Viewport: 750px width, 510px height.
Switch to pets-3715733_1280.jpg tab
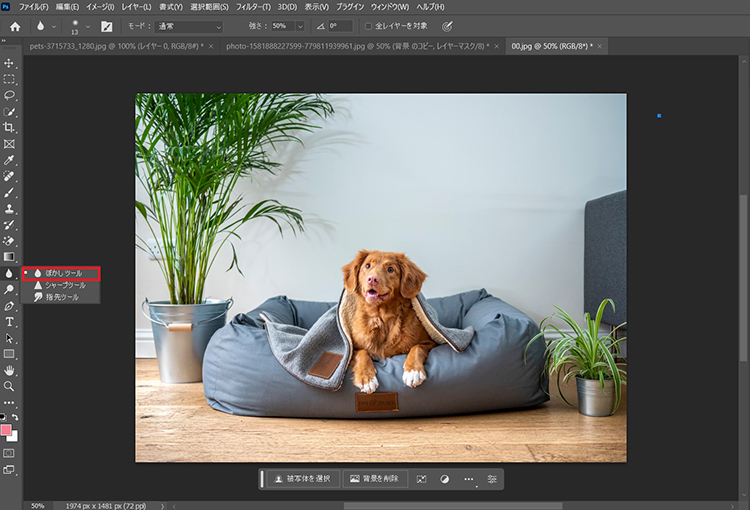point(116,46)
